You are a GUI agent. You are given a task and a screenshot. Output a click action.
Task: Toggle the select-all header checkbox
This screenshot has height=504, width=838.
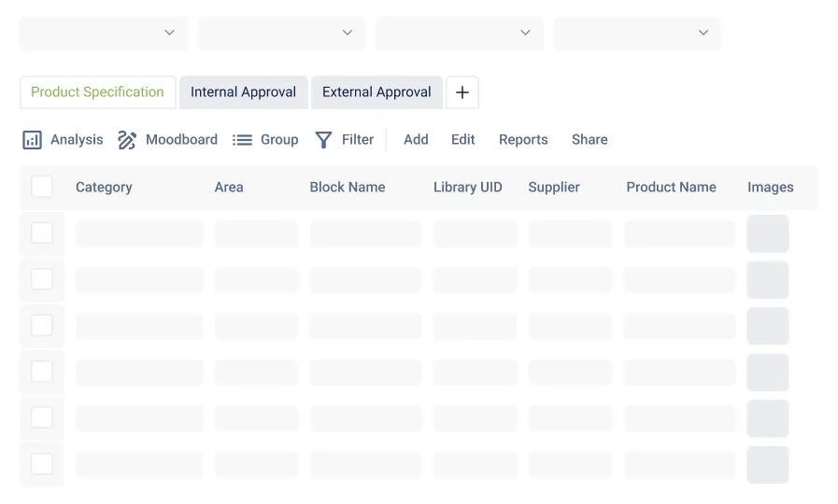42,187
